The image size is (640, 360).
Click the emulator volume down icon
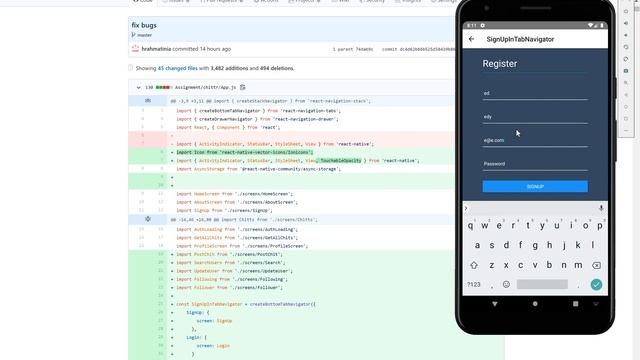click(x=626, y=35)
